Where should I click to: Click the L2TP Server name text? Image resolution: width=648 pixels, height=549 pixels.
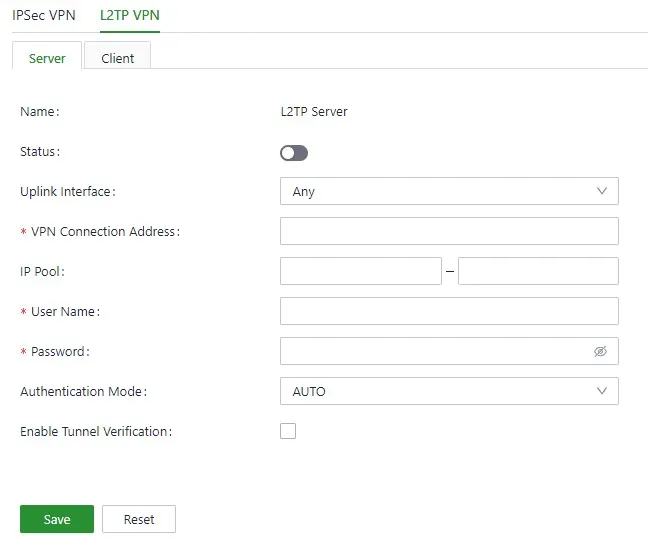point(314,112)
